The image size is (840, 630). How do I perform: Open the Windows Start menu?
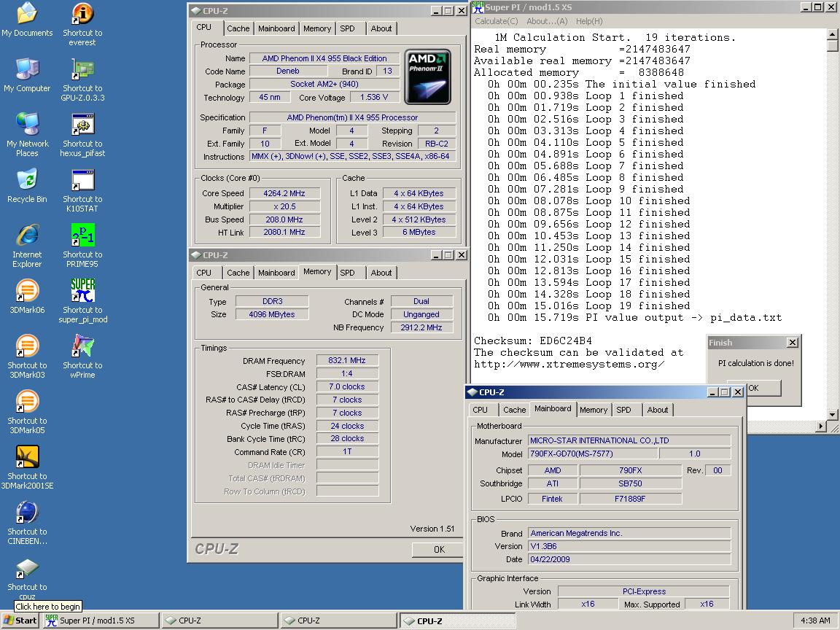(x=20, y=621)
